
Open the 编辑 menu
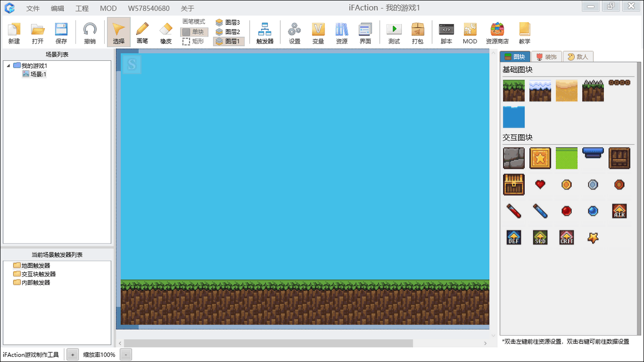point(57,9)
